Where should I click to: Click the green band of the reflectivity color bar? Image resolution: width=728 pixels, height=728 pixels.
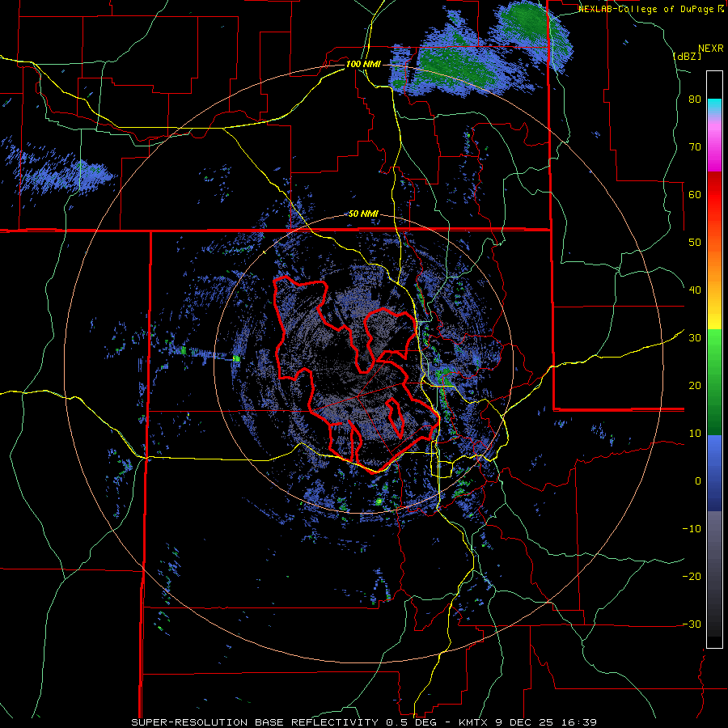(714, 382)
